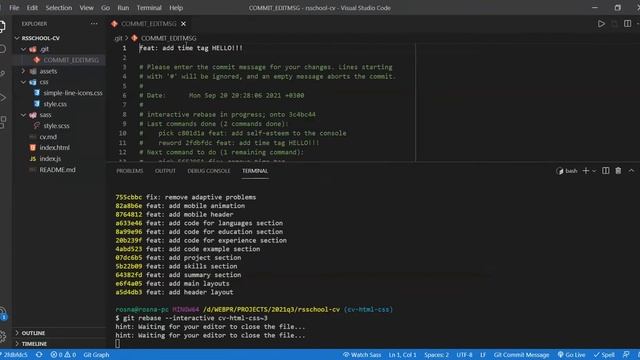Image resolution: width=640 pixels, height=360 pixels.
Task: Change indentation via Spaces: 2
Action: pos(436,355)
